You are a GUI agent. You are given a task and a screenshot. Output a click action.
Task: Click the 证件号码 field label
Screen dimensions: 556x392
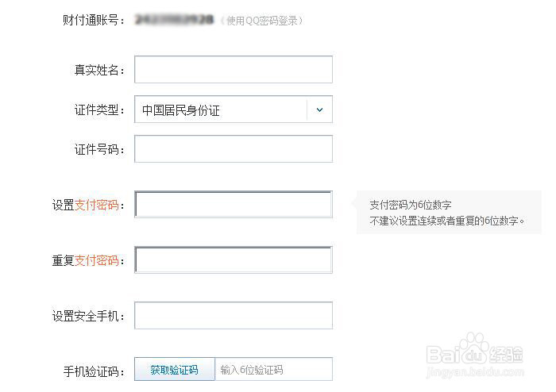point(98,149)
